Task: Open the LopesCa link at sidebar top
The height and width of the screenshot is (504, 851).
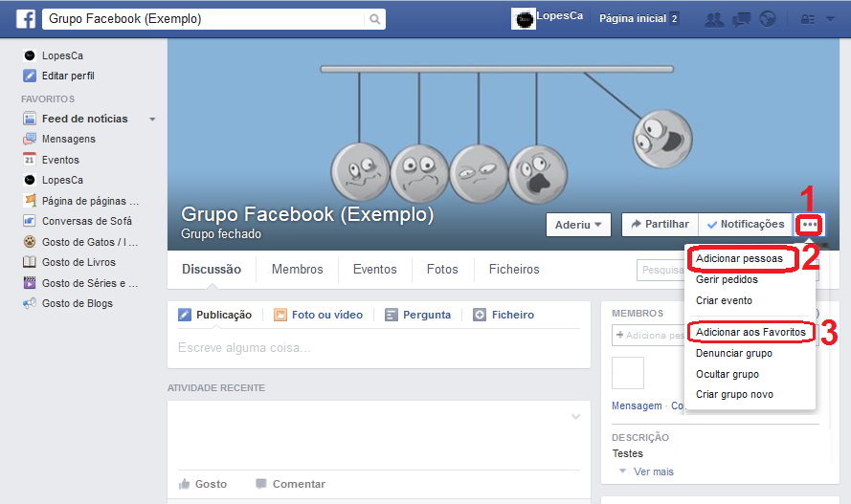Action: [62, 55]
